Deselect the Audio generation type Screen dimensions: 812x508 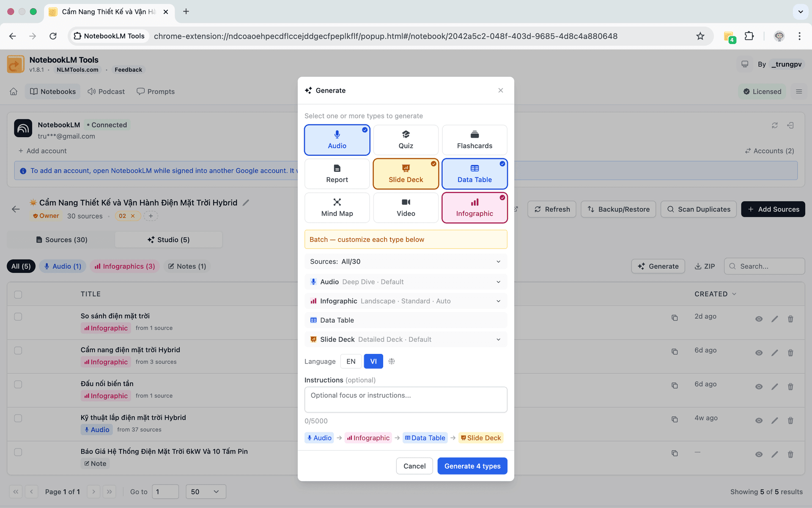tap(337, 140)
